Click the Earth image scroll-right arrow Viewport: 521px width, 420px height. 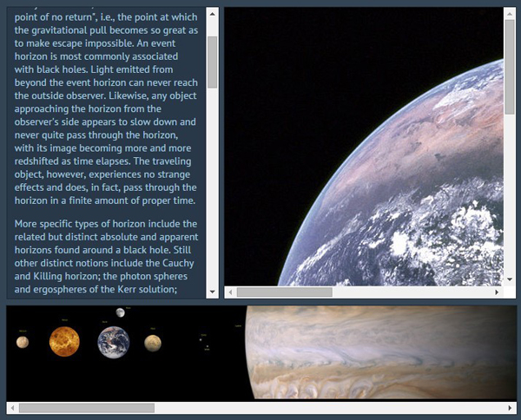coord(497,292)
